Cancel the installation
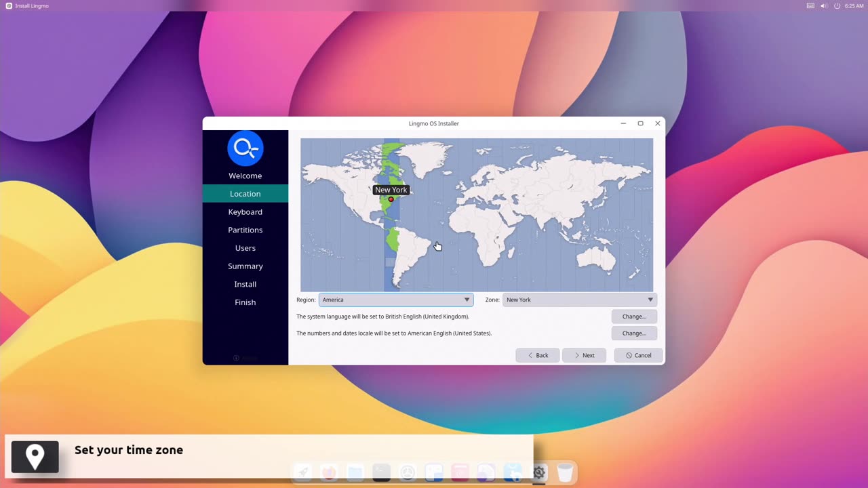Screen dimensions: 868x488 [x=638, y=355]
